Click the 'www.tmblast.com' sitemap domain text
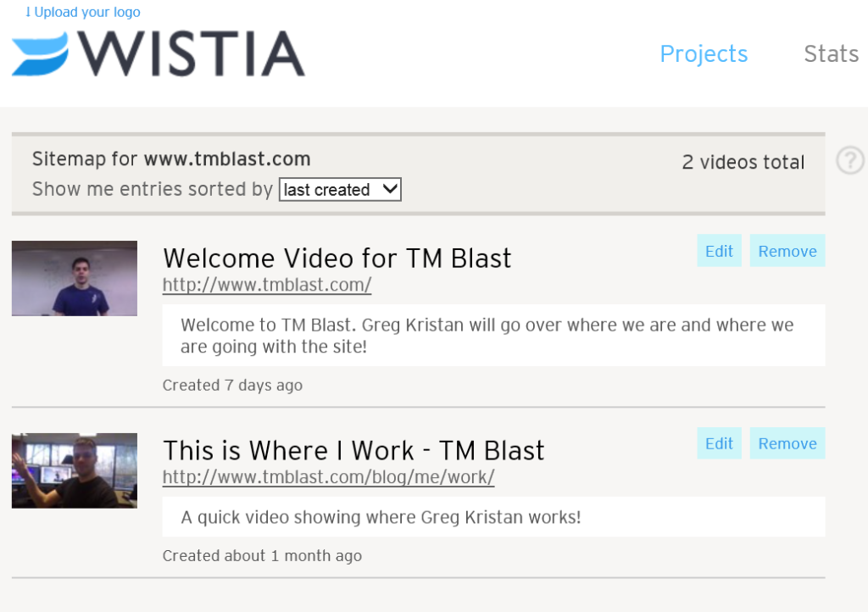This screenshot has width=868, height=612. click(x=227, y=159)
